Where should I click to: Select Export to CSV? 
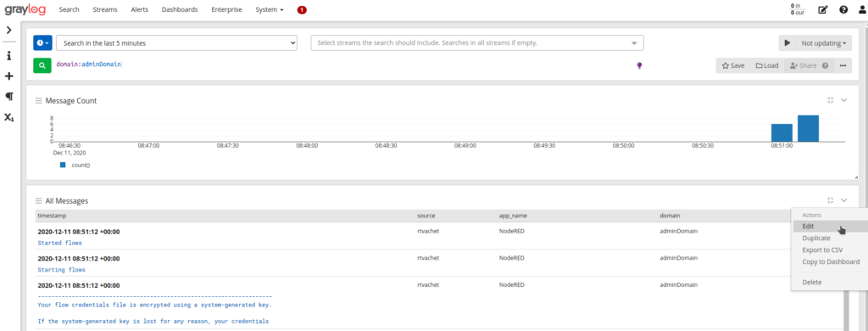pos(829,250)
